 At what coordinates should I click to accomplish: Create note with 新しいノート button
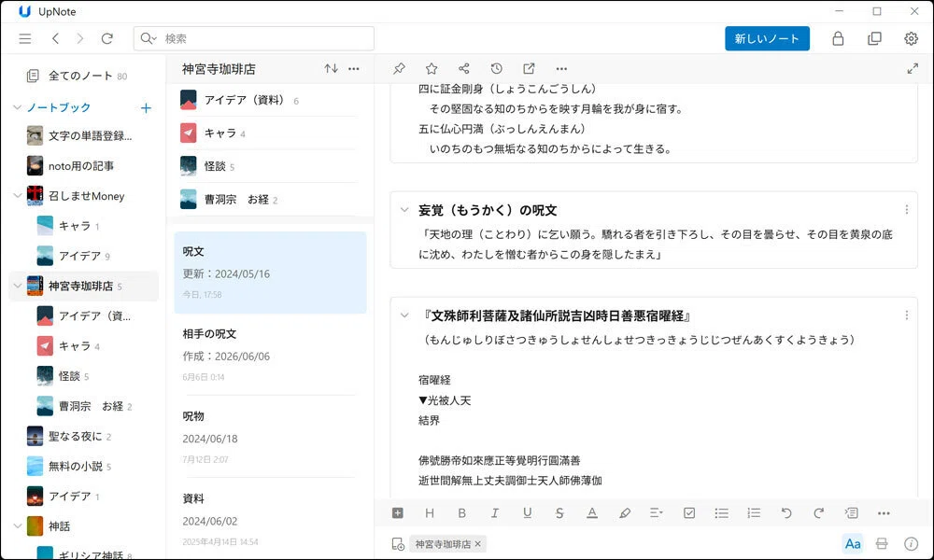pos(767,38)
